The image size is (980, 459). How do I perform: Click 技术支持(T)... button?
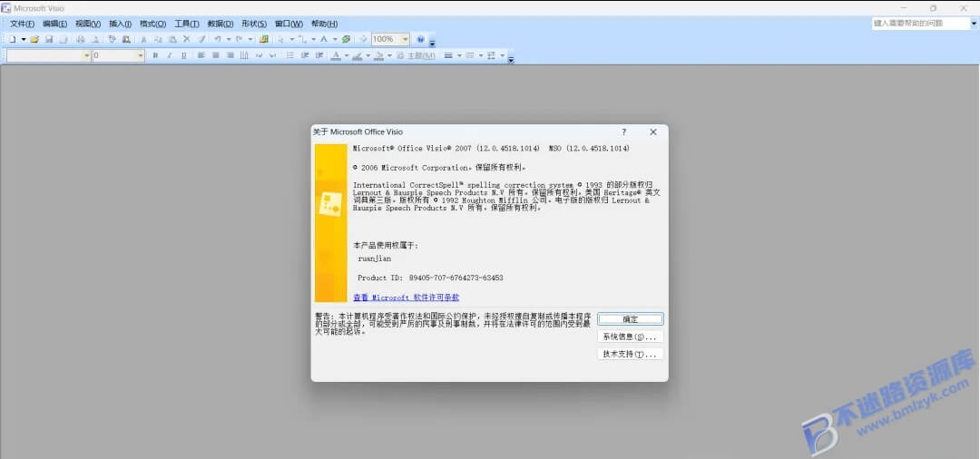pyautogui.click(x=631, y=354)
